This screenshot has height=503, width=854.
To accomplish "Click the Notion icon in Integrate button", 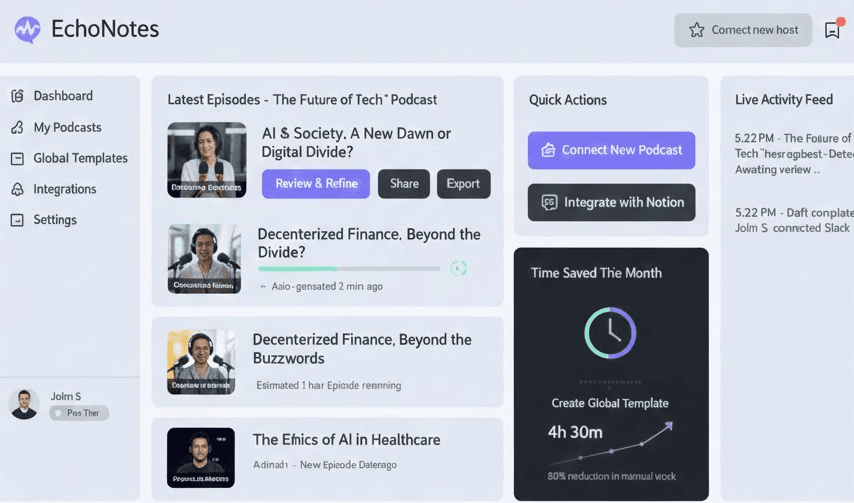I will pos(549,203).
